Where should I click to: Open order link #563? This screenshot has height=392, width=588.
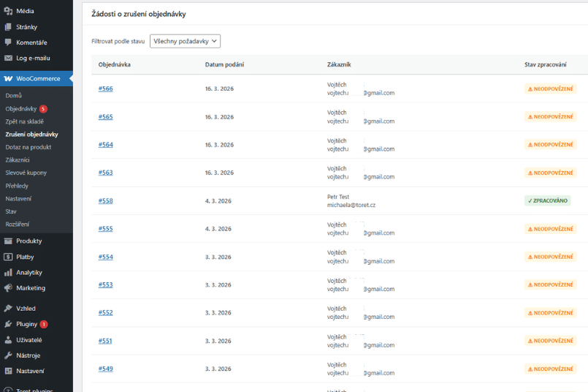tap(106, 173)
